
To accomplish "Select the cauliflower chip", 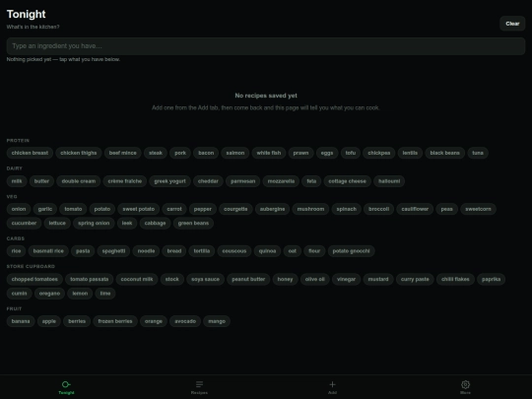I will (x=415, y=209).
